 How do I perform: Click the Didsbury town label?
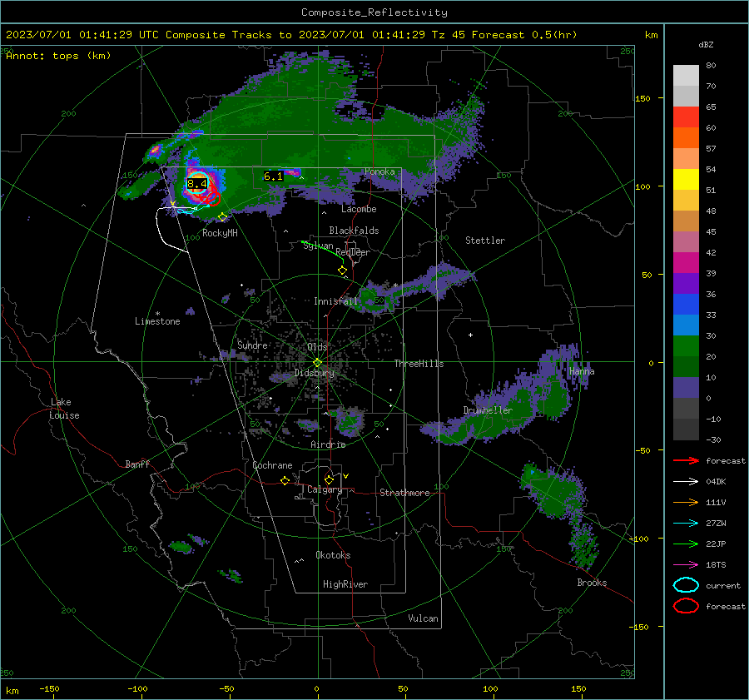[314, 373]
